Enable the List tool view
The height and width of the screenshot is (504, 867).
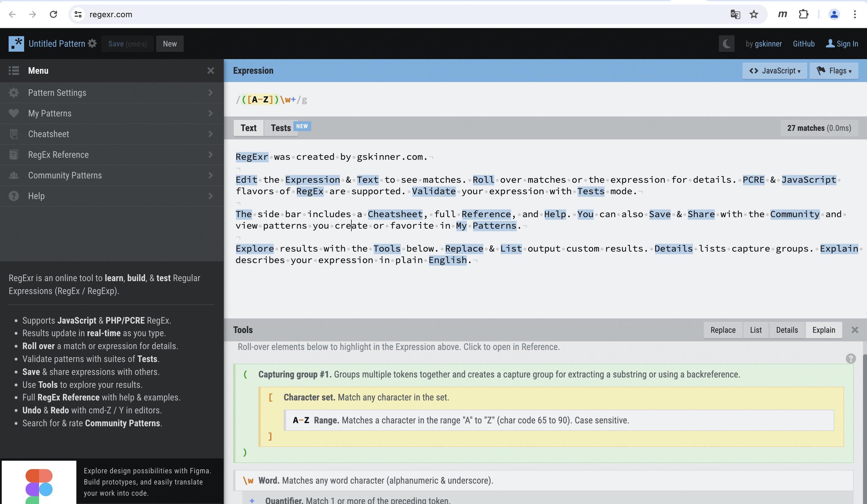[755, 329]
